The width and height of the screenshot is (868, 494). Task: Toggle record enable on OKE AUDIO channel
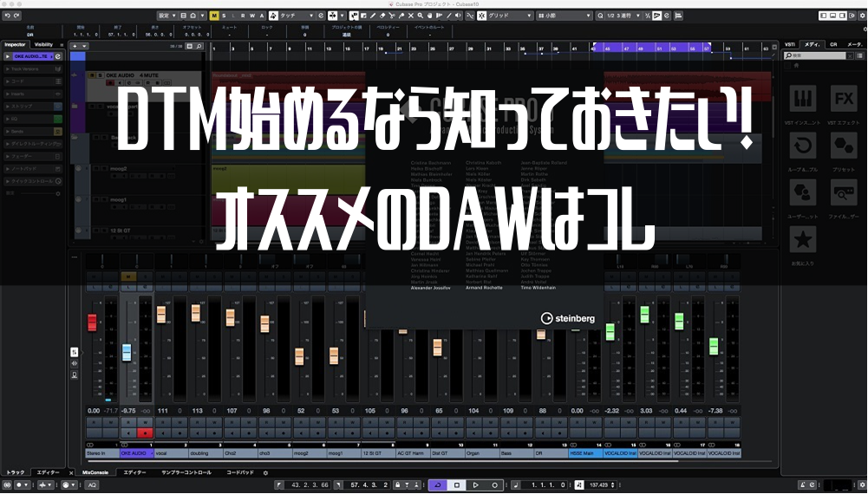click(x=145, y=433)
